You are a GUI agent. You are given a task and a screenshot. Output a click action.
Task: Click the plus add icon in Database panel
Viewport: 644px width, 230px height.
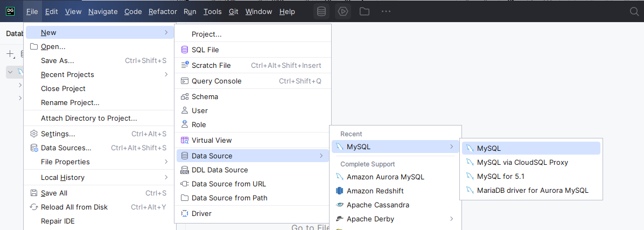pyautogui.click(x=10, y=54)
